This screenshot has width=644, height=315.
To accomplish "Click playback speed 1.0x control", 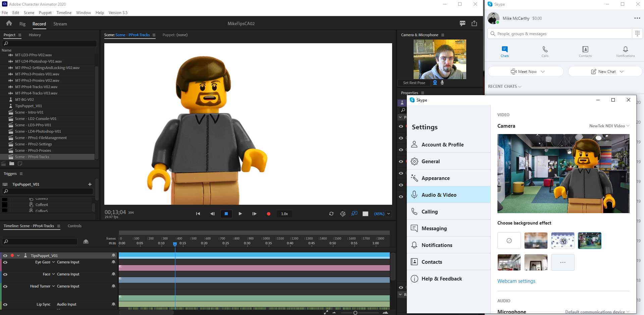I will click(284, 214).
